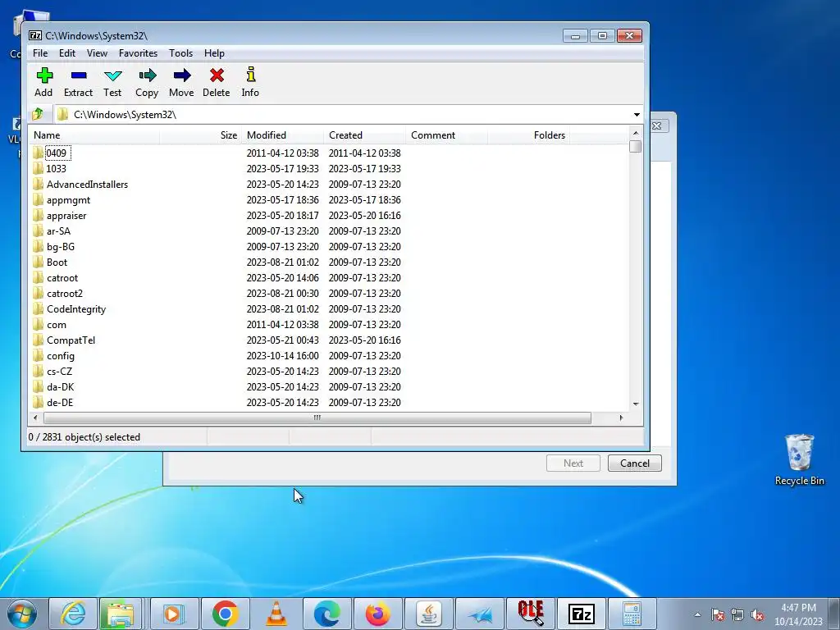Viewport: 840px width, 630px height.
Task: Select the CompatTel folder
Action: 71,340
